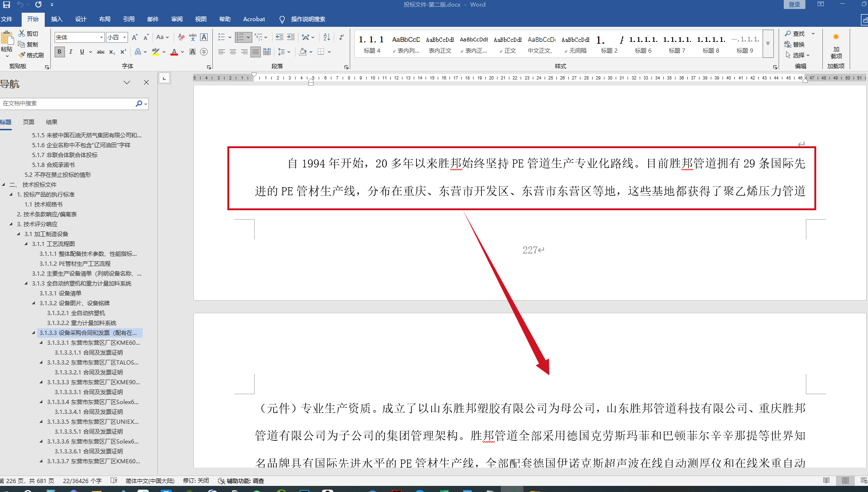Image resolution: width=868 pixels, height=492 pixels.
Task: Click the bullet list icon
Action: coord(222,37)
